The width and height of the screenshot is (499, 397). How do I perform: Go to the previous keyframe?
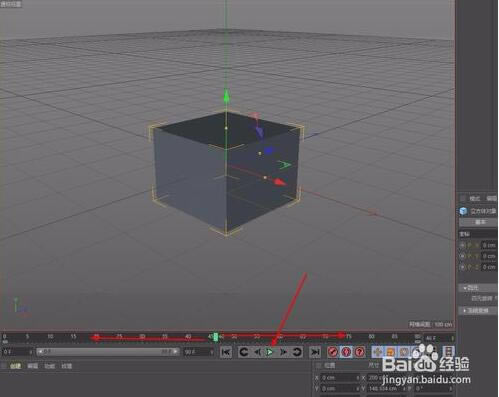(x=244, y=352)
